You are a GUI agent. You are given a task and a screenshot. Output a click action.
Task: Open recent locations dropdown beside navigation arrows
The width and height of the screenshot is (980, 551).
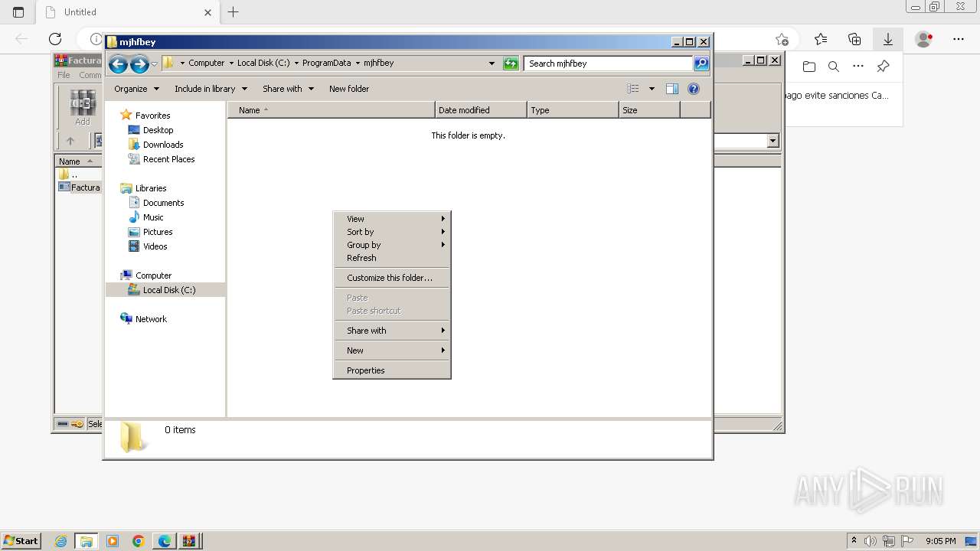point(154,64)
